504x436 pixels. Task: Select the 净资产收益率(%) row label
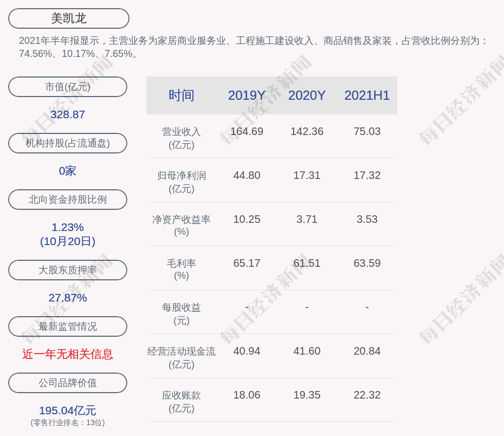pos(181,226)
